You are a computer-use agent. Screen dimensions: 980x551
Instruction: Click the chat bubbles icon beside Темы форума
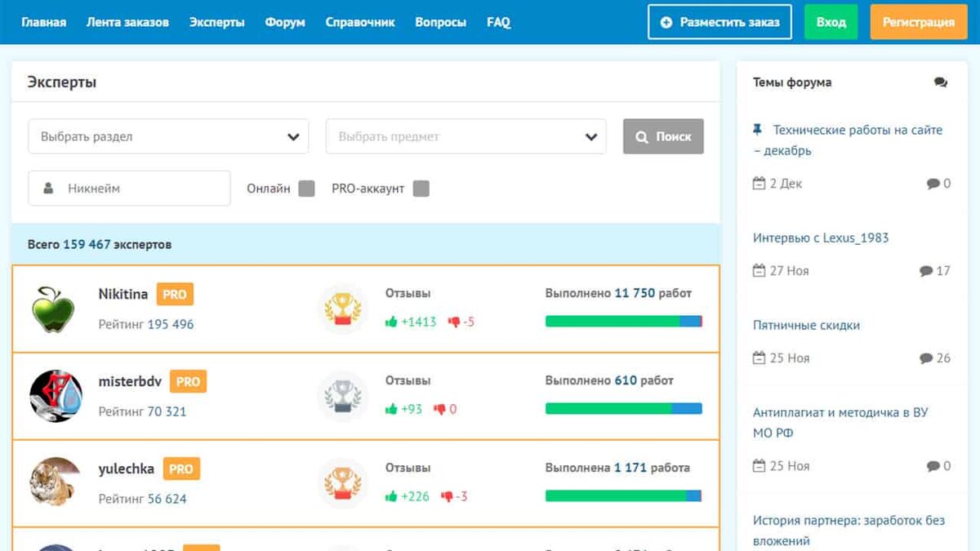coord(941,82)
